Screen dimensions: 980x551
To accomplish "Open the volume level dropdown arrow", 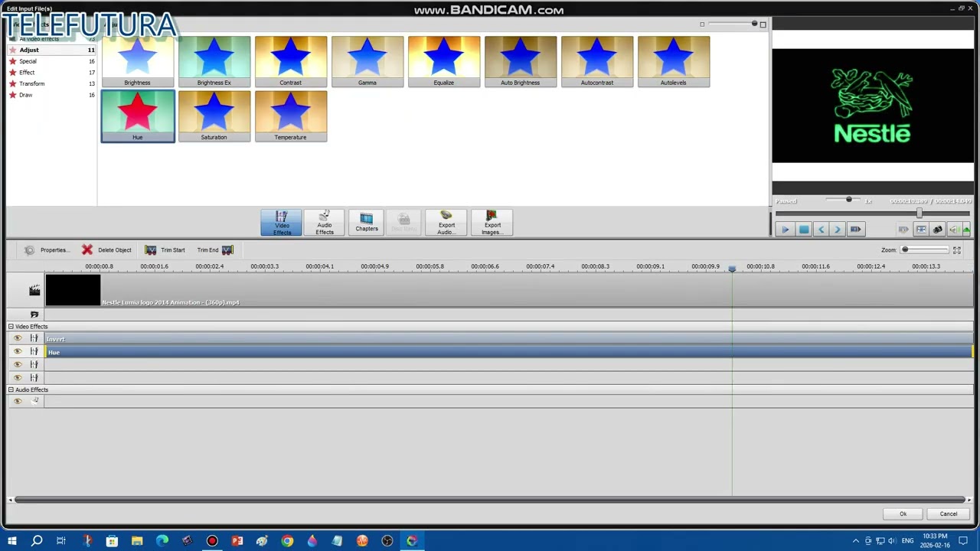I will pyautogui.click(x=966, y=230).
